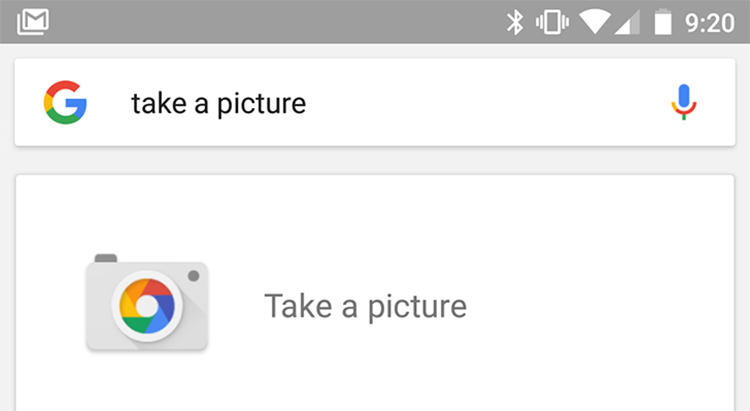Screen dimensions: 750x411
Task: Tap the battery status icon
Action: 662,22
